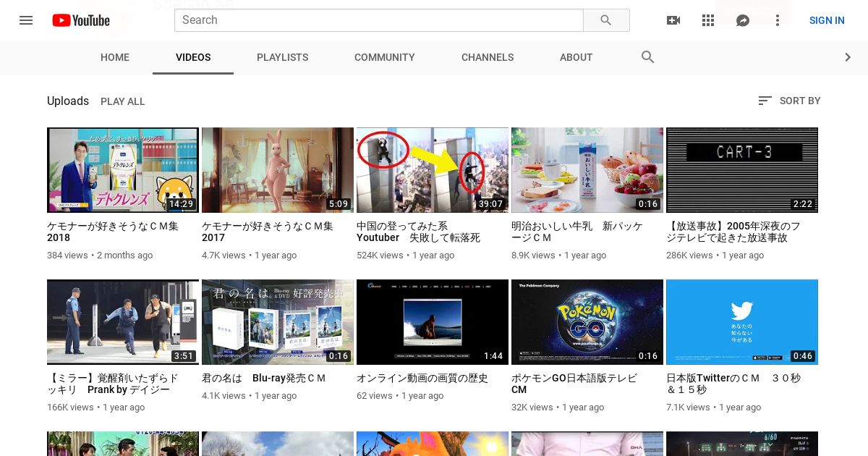Click the 7.1K views metadata text
This screenshot has width=868, height=456.
pos(713,408)
